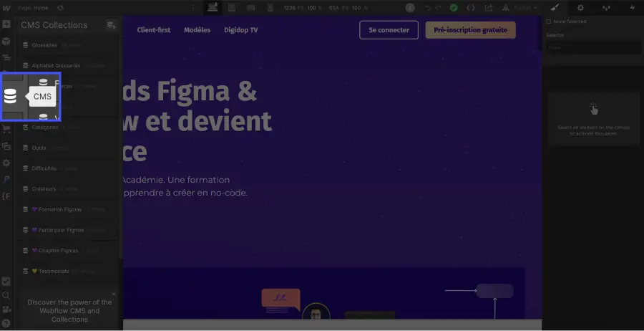Open Element Settings gear tab
The height and width of the screenshot is (331, 644).
[581, 7]
